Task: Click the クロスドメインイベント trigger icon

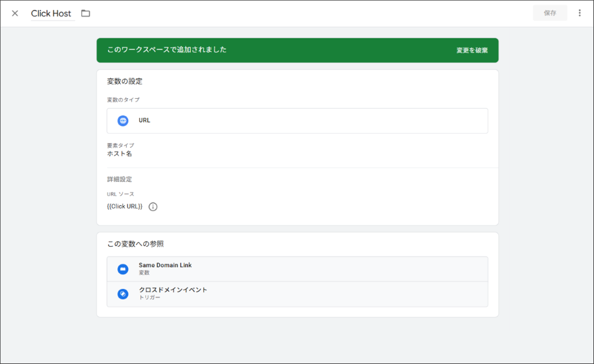Action: (x=123, y=294)
